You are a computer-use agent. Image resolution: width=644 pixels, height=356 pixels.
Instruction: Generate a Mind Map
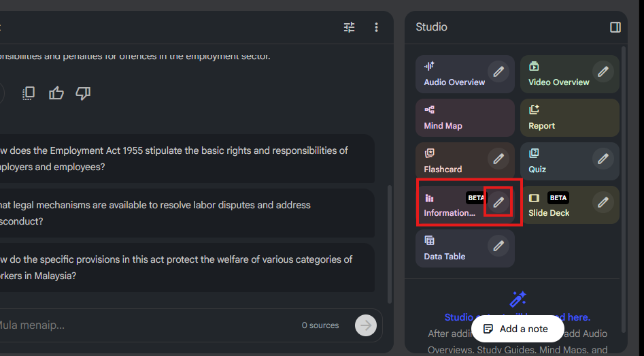(x=464, y=118)
